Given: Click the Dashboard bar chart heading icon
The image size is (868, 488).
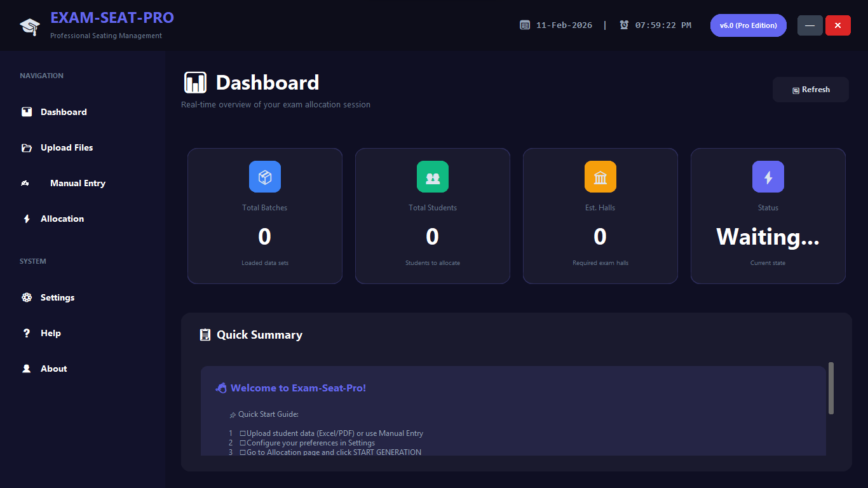Looking at the screenshot, I should click(196, 83).
